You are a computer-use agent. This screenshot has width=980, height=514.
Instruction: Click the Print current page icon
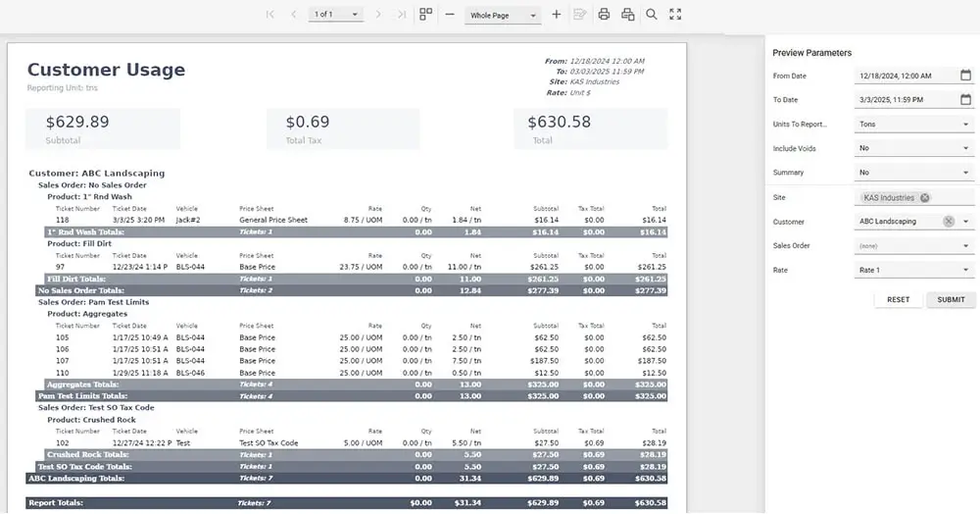628,15
